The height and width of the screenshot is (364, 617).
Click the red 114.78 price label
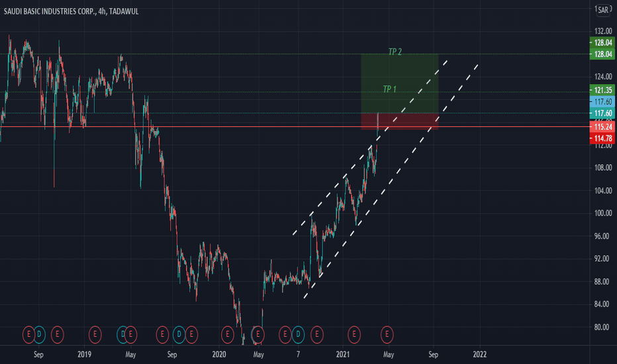(x=602, y=138)
